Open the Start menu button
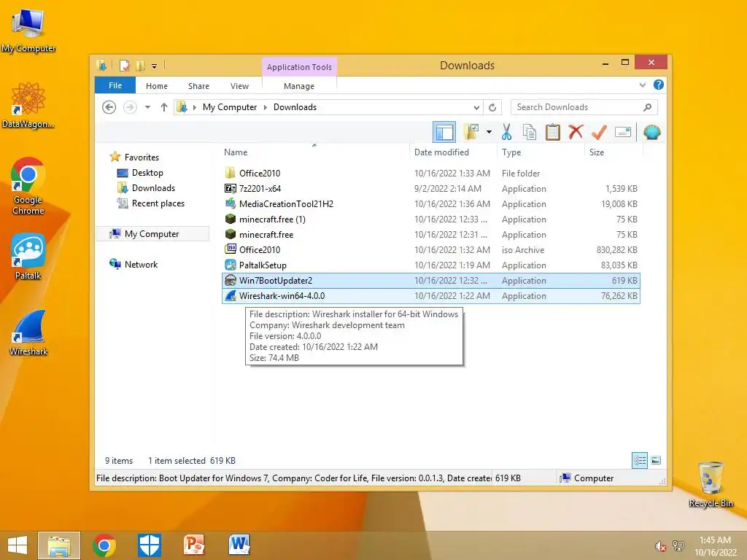747x560 pixels. click(x=18, y=545)
